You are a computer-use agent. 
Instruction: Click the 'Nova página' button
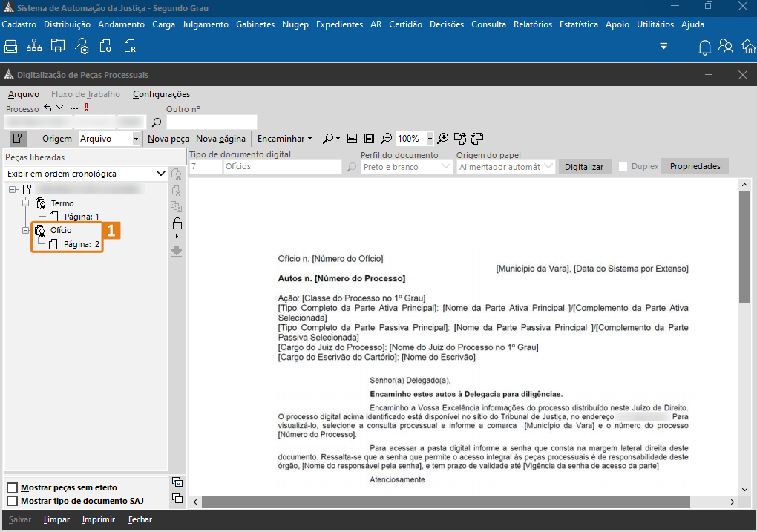[220, 139]
